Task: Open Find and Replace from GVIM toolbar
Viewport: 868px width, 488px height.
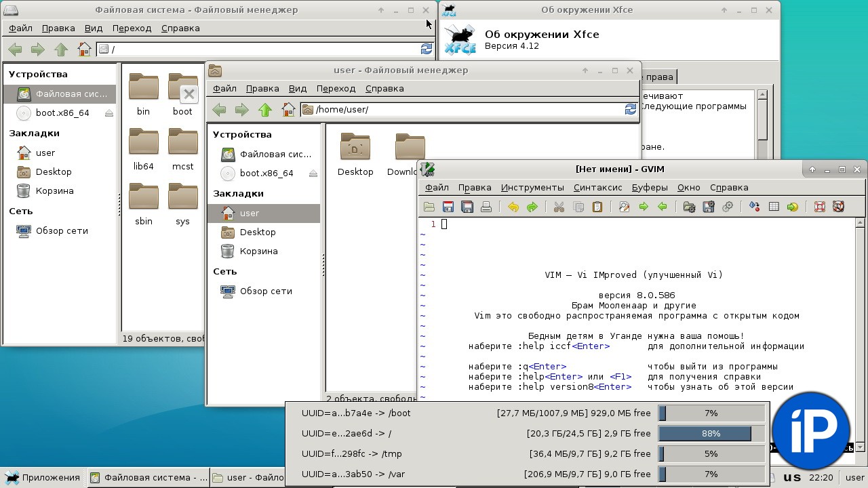Action: (x=625, y=207)
